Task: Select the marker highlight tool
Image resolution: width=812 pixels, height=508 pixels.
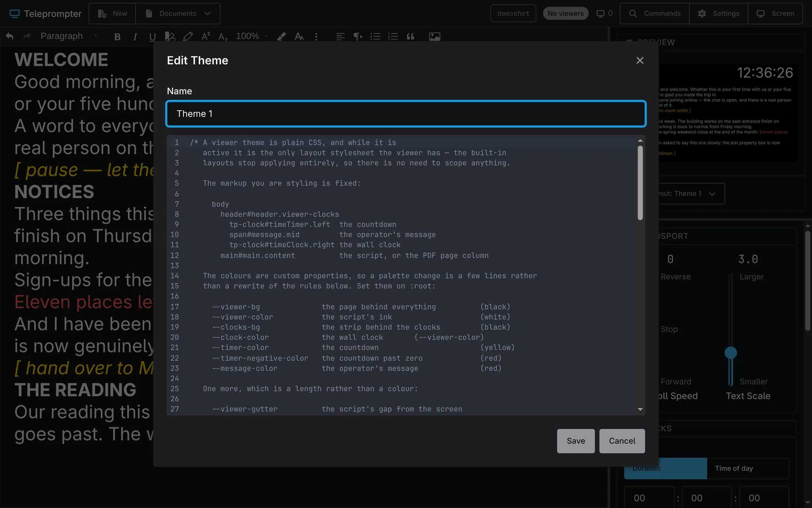Action: tap(282, 37)
